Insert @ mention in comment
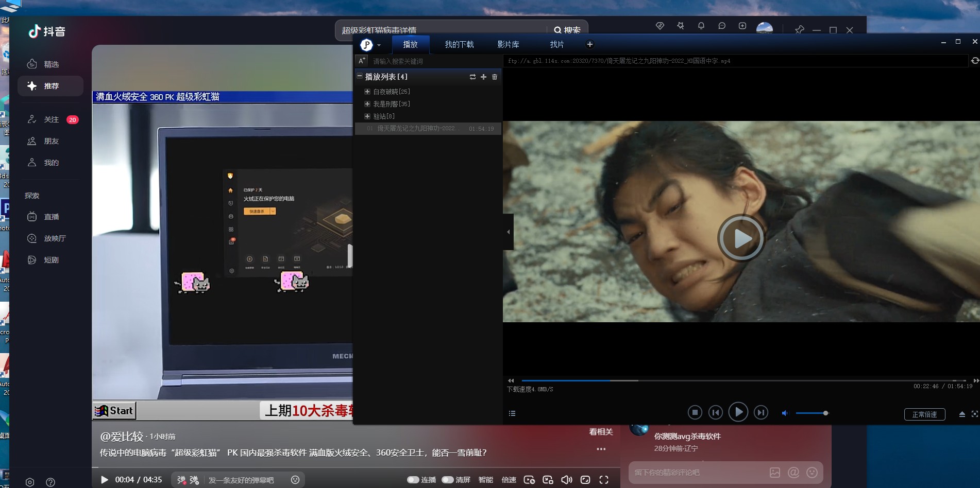980x488 pixels. [x=793, y=473]
